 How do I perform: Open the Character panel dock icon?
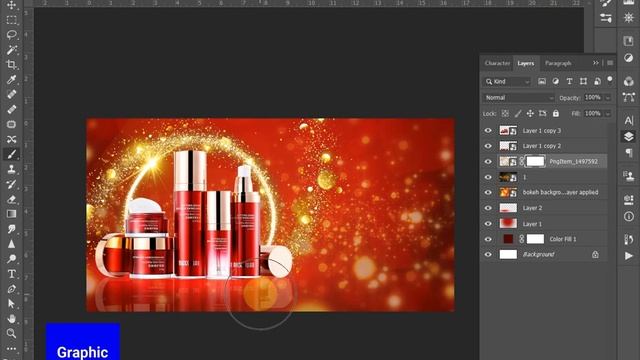point(629,120)
